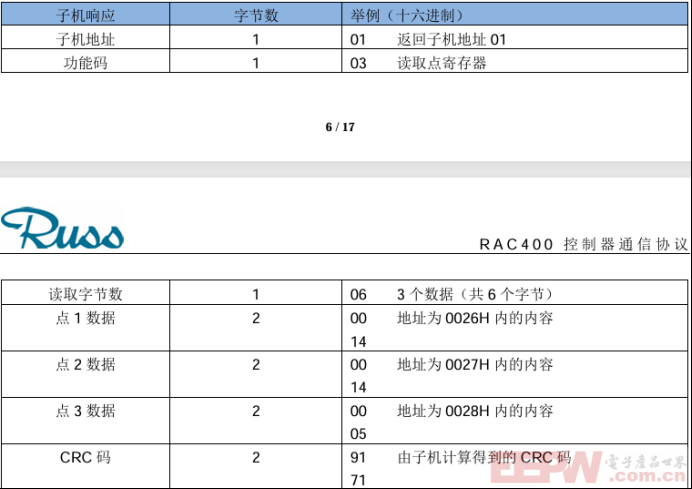
Task: Click the text '3 个数据（共 6 个字节）'
Action: pos(475,294)
